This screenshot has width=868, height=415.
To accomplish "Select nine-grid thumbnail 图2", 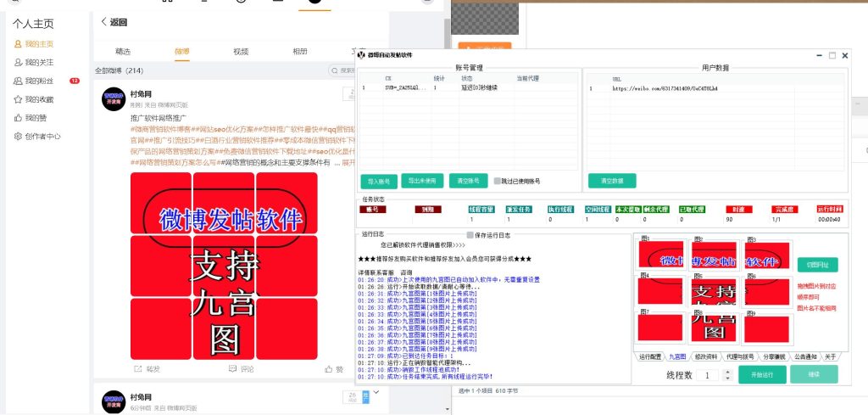I will 714,255.
